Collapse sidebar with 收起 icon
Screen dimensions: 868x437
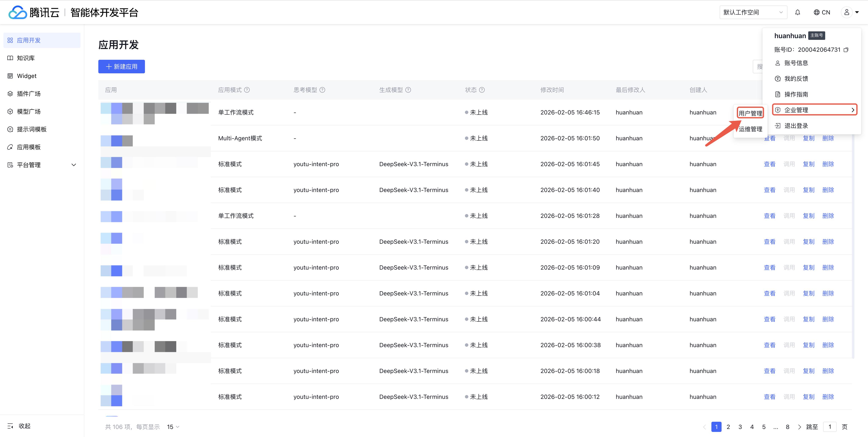click(x=10, y=426)
